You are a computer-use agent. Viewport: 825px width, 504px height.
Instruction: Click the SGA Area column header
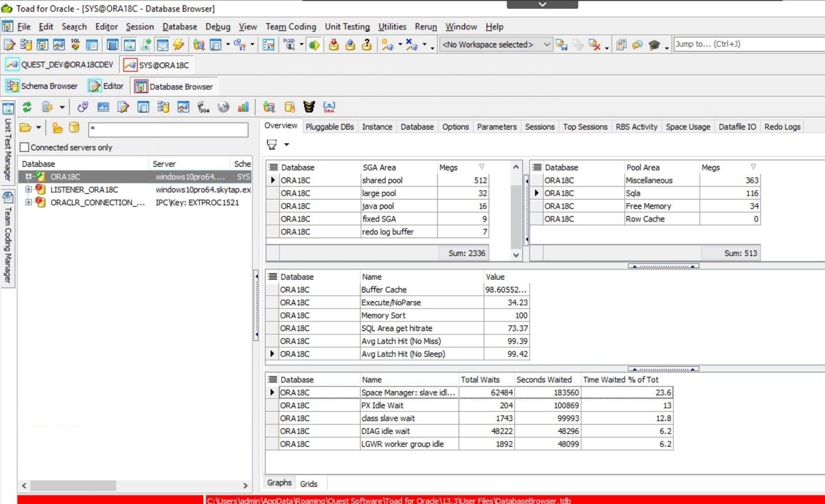click(x=399, y=167)
